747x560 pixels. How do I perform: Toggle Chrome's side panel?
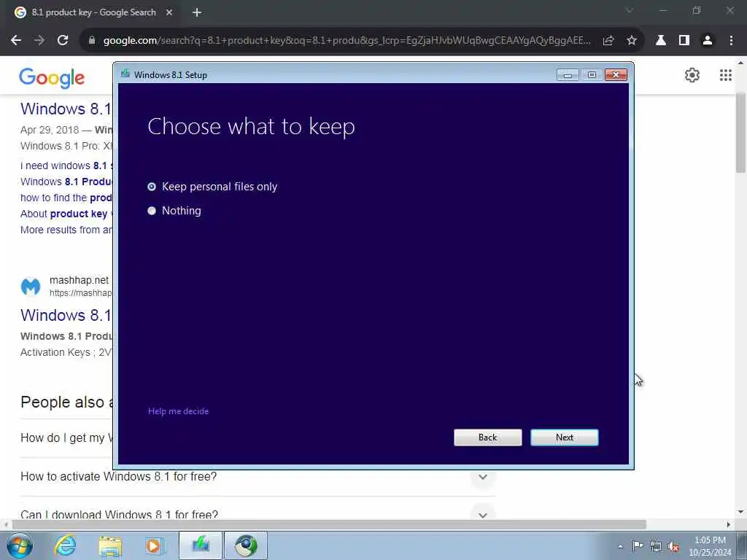tap(684, 41)
